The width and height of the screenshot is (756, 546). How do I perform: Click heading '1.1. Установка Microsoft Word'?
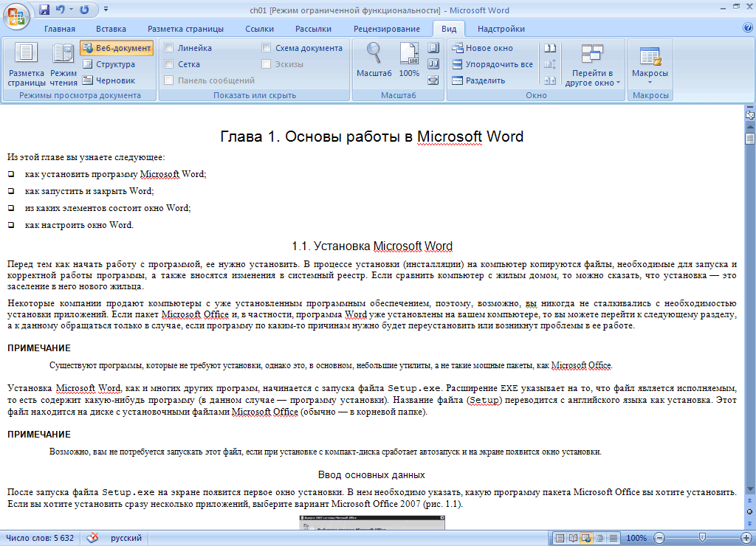[x=372, y=246]
